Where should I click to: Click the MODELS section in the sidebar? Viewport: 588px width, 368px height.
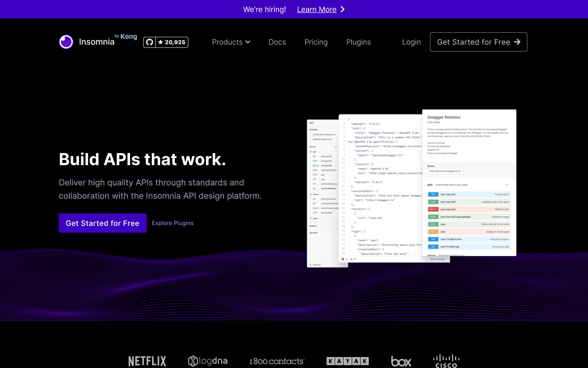coord(313,226)
